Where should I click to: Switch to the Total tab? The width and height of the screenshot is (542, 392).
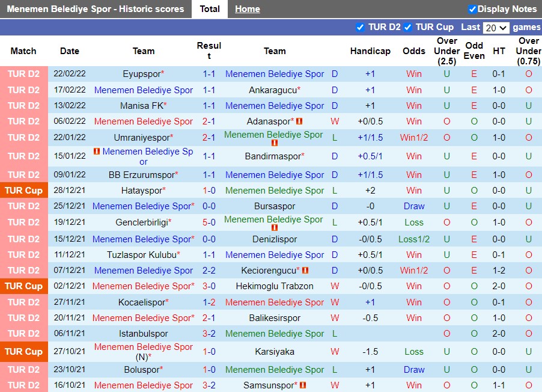tap(210, 9)
